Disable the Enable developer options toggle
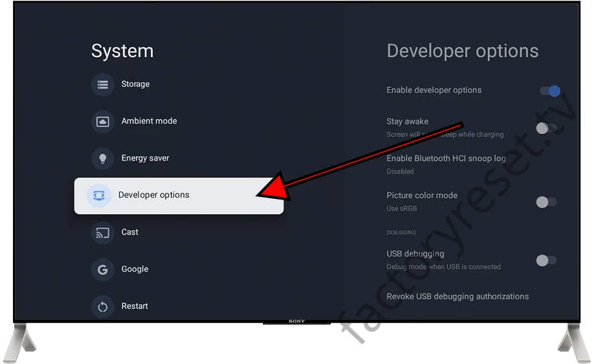Image resolution: width=596 pixels, height=364 pixels. click(549, 91)
